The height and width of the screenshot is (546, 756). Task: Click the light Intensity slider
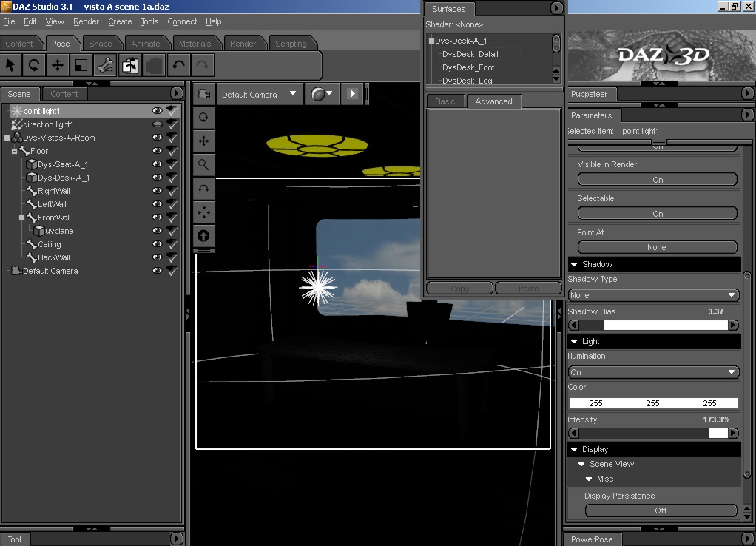coord(653,433)
